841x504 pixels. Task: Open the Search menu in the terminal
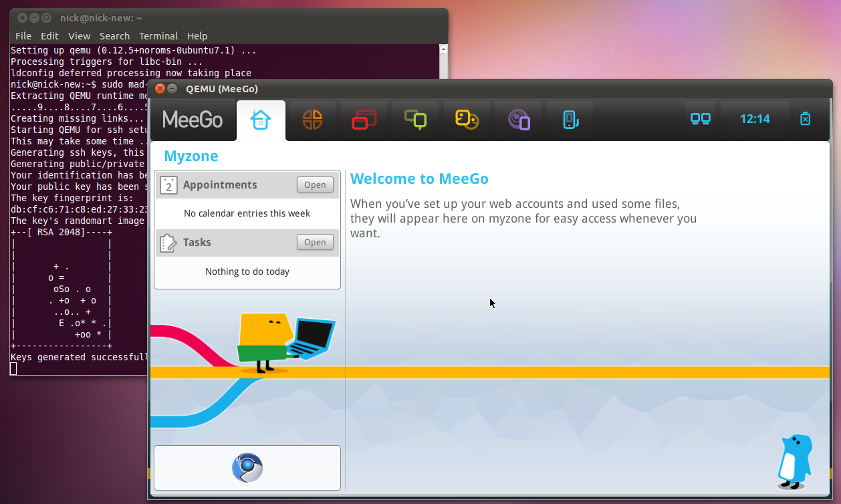(114, 36)
